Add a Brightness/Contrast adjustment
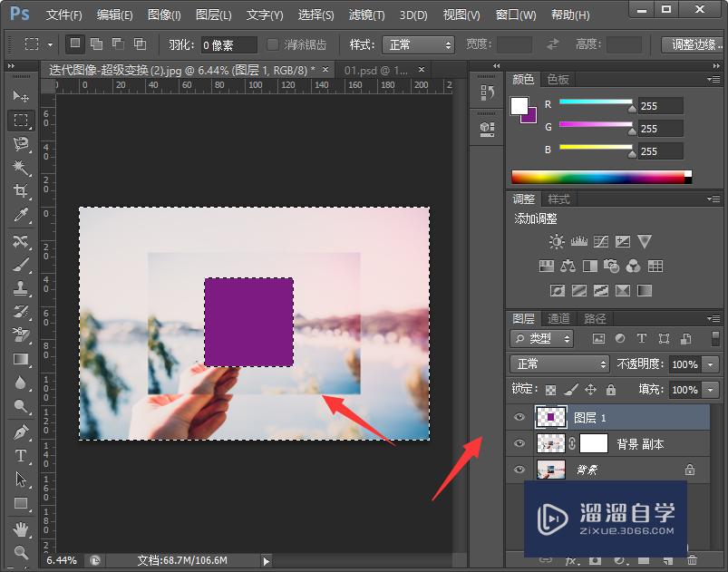The height and width of the screenshot is (572, 728). (557, 241)
